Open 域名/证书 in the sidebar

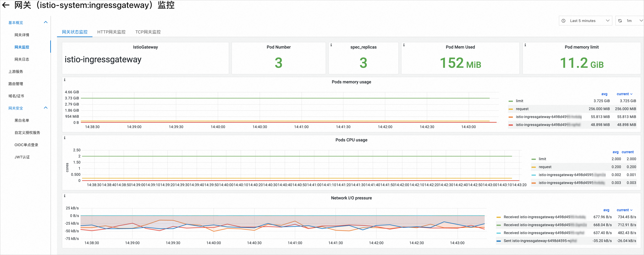(16, 96)
